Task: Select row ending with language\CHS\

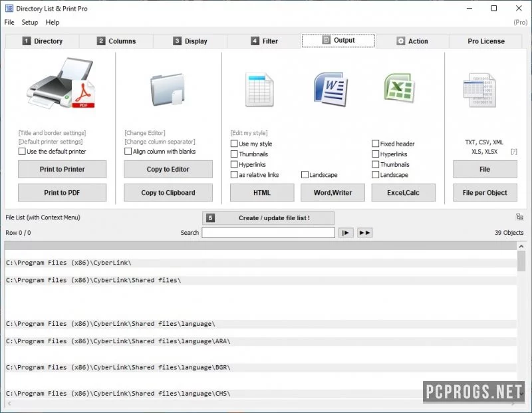Action: (x=261, y=394)
